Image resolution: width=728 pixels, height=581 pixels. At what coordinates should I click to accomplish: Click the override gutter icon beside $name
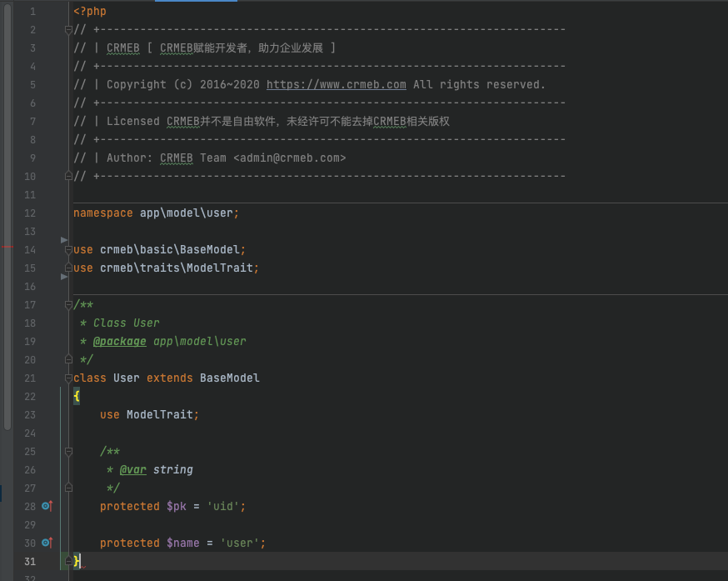click(47, 543)
